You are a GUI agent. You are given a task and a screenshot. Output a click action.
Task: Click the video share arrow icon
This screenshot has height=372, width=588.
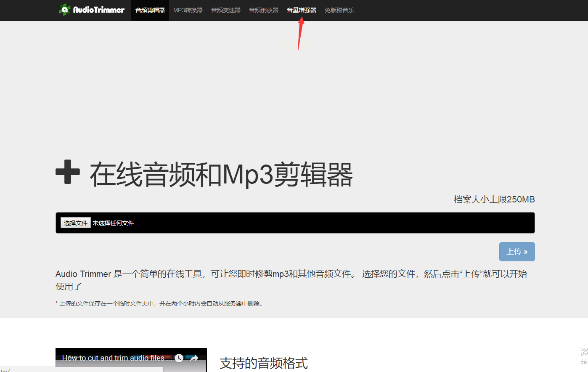pyautogui.click(x=194, y=358)
